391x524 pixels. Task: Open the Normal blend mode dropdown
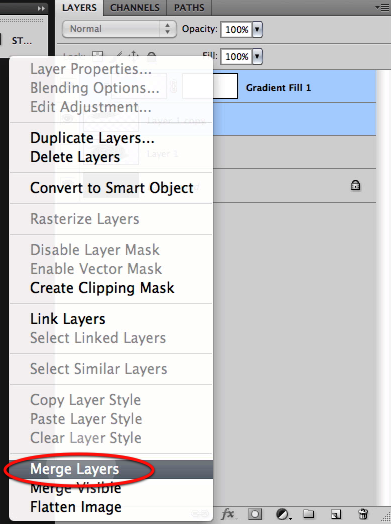click(x=119, y=29)
